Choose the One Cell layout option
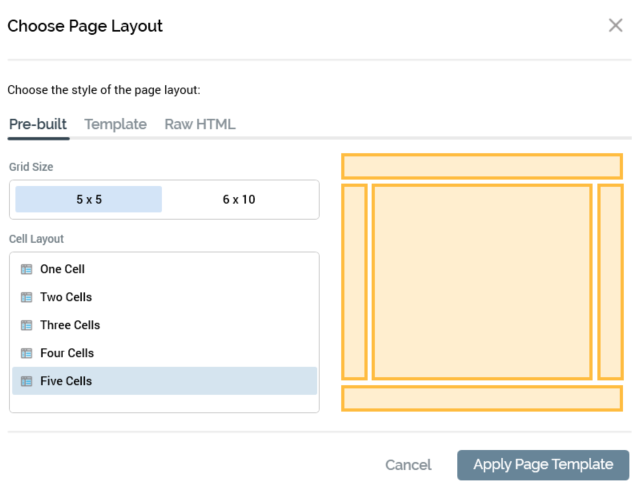641x493 pixels. [63, 269]
